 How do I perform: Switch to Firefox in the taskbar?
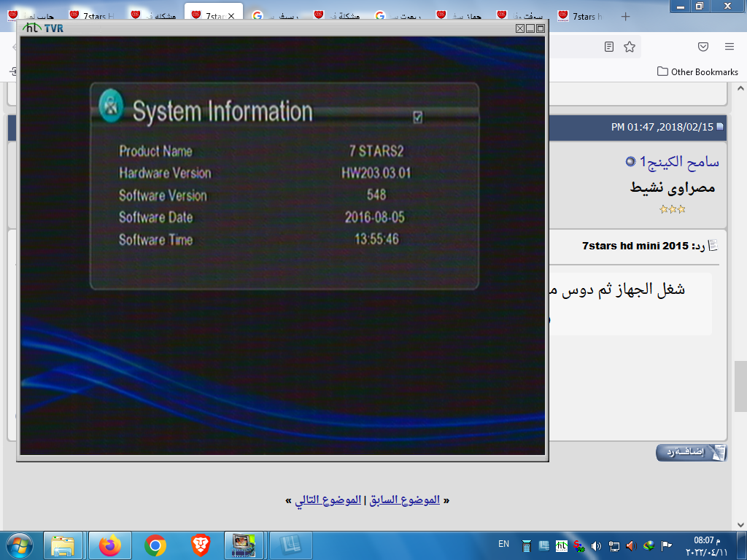tap(110, 545)
